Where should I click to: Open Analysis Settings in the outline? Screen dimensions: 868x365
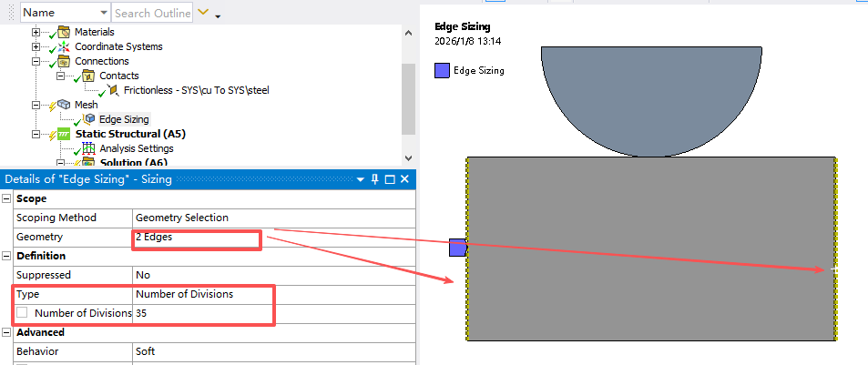click(137, 148)
